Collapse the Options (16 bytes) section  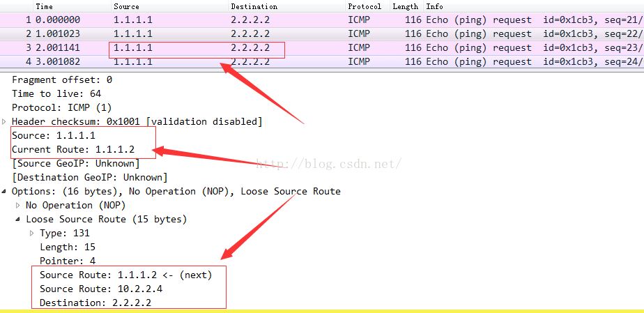tap(4, 191)
